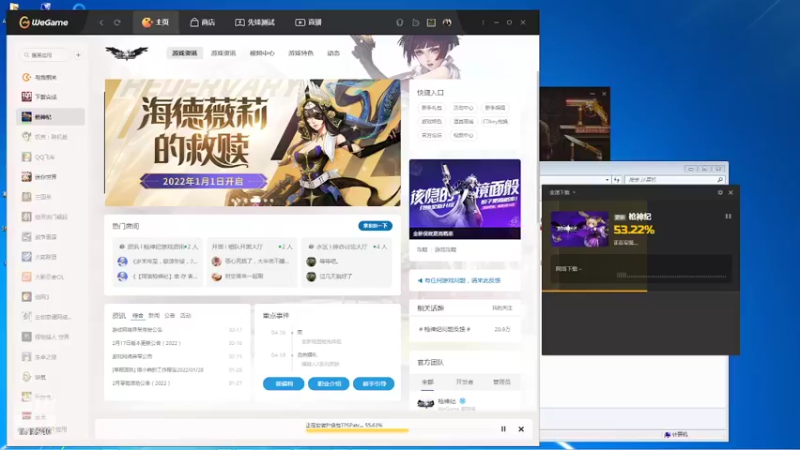The width and height of the screenshot is (800, 450).
Task: Select 战争雷霆 in the sidebar
Action: pyautogui.click(x=50, y=237)
